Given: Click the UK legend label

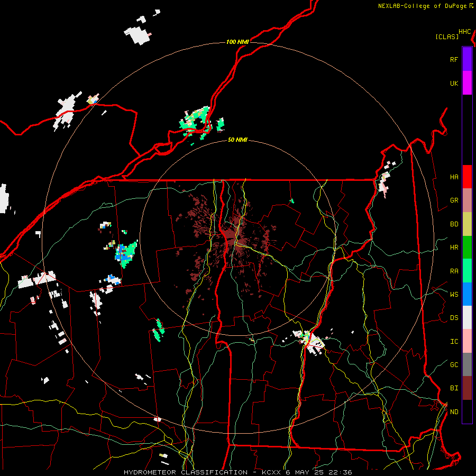Looking at the screenshot, I should pyautogui.click(x=454, y=84).
